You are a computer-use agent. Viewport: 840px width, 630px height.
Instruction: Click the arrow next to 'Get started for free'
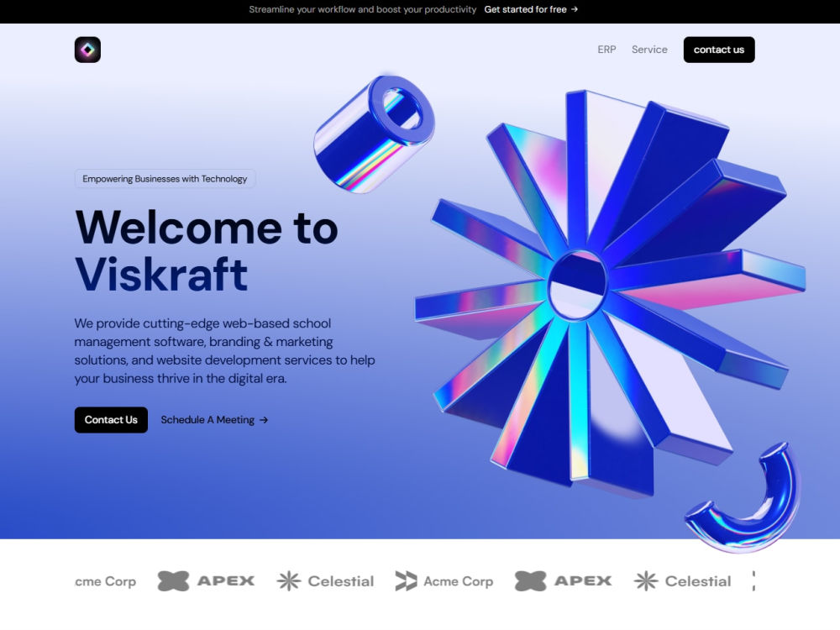(575, 9)
